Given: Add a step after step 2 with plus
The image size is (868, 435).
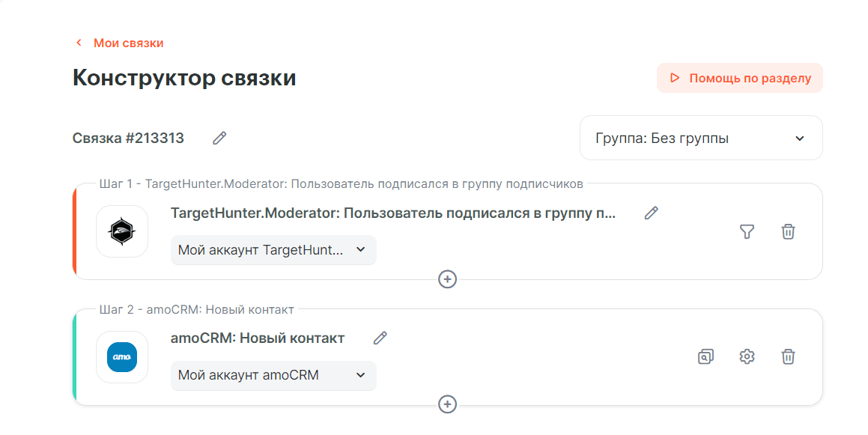Looking at the screenshot, I should pyautogui.click(x=447, y=404).
